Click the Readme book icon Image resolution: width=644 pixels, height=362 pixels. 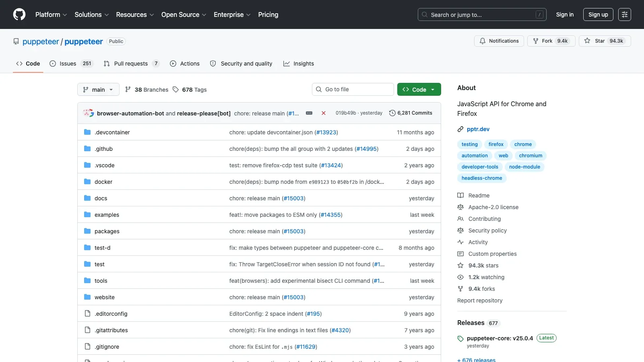pyautogui.click(x=460, y=195)
